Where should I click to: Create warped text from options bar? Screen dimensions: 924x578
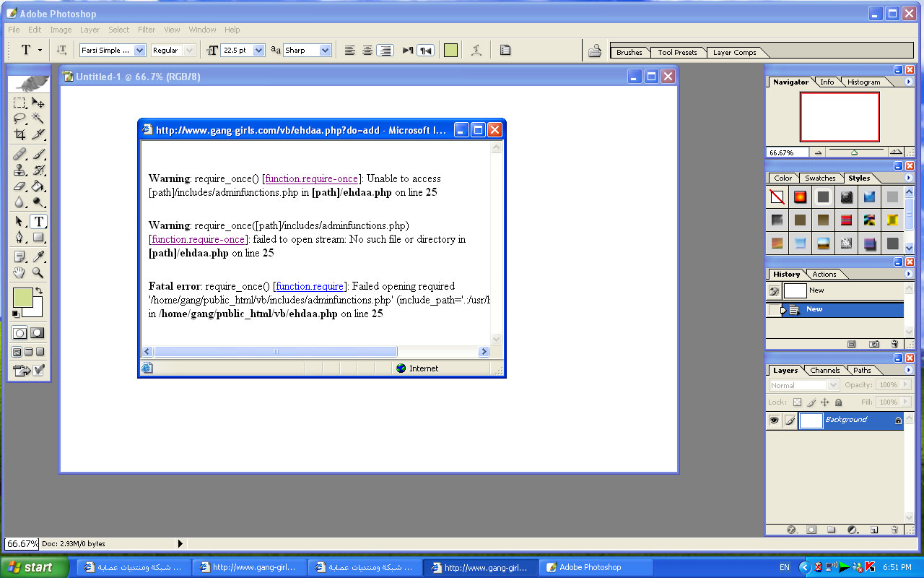[x=476, y=51]
